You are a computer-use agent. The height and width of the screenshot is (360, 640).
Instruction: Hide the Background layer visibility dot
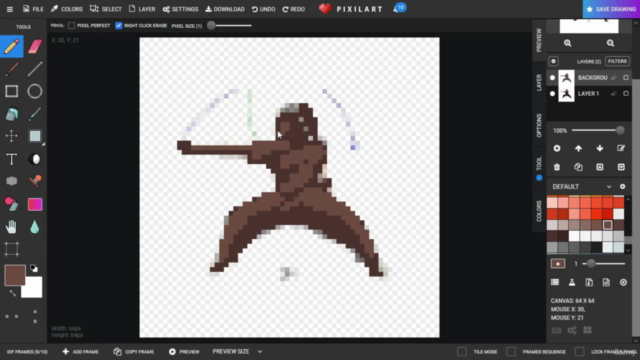(x=552, y=78)
